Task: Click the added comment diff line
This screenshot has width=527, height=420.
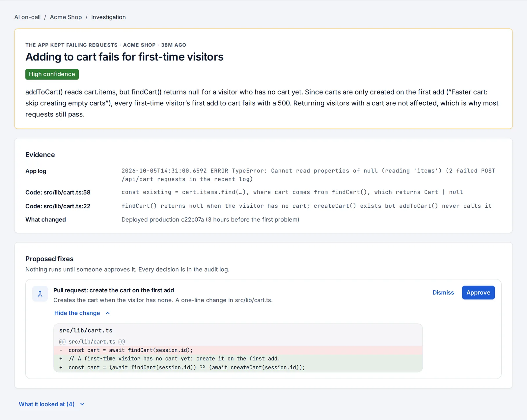Action: click(238, 359)
